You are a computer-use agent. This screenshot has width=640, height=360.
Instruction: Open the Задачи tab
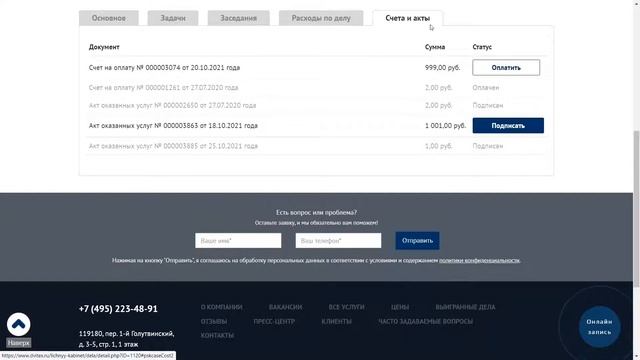173,18
